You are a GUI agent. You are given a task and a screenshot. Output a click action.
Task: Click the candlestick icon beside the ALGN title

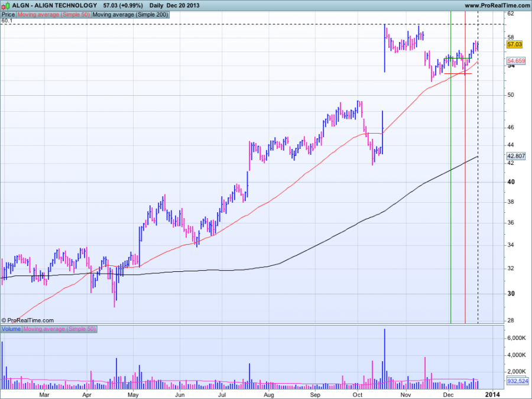click(6, 6)
